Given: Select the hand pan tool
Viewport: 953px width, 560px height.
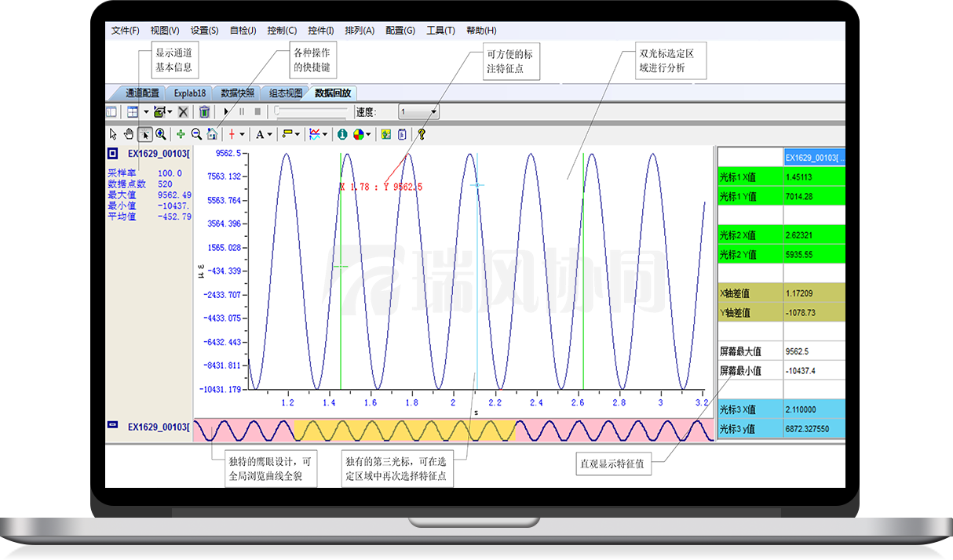Looking at the screenshot, I should [129, 134].
